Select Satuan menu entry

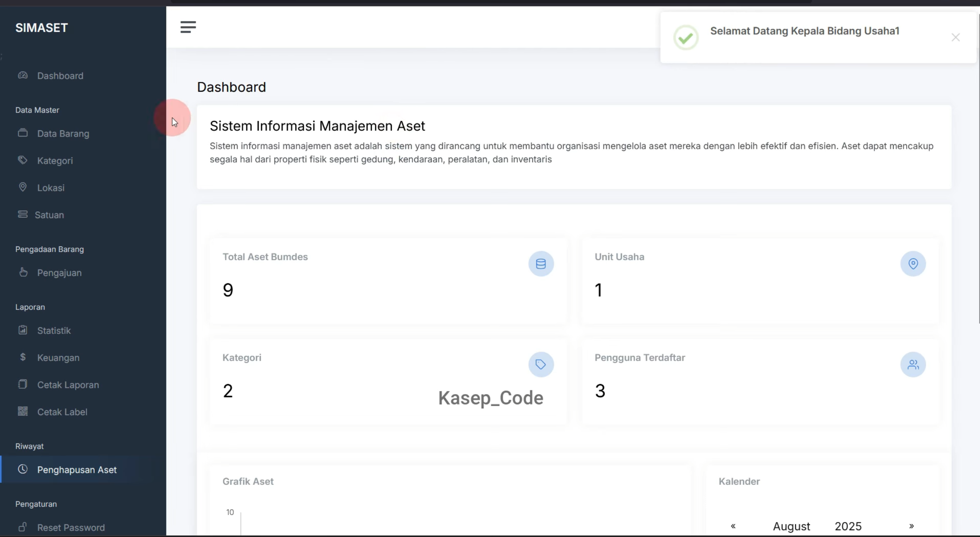(49, 215)
